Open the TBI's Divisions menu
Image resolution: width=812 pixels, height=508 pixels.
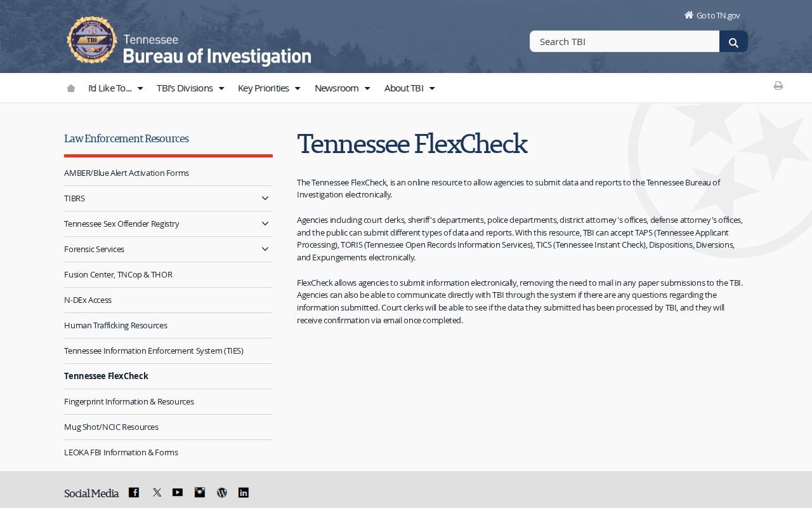pos(190,88)
